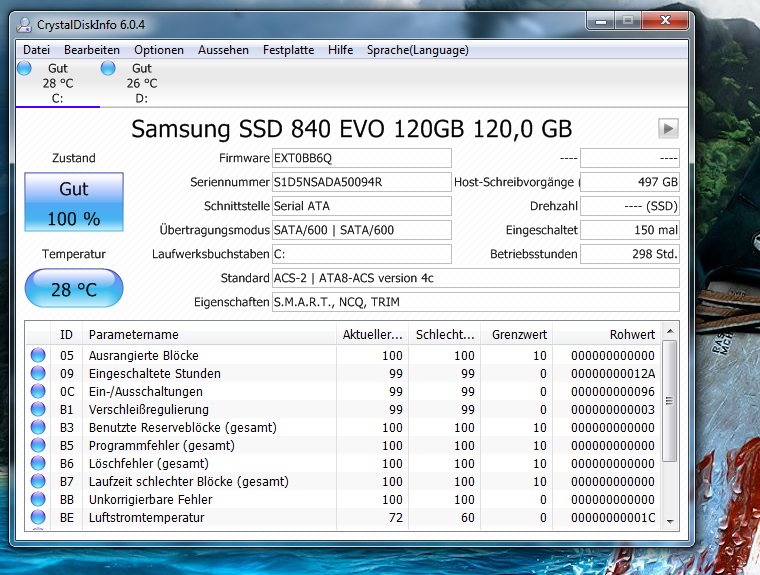Click status icon of row 0C Ein-/Ausschaltungen

pos(38,391)
